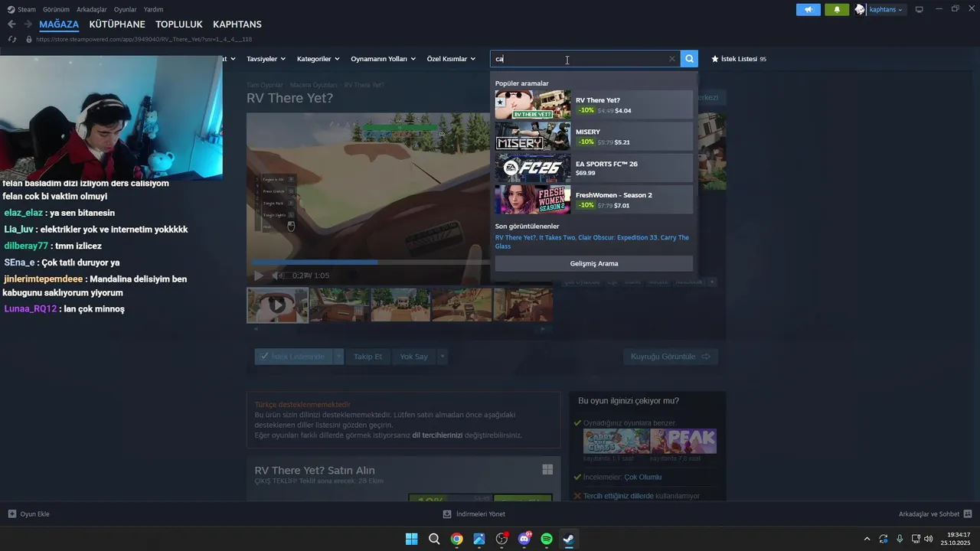Viewport: 980px width, 551px height.
Task: Switch to the KÜTÜPHANE tab
Action: coord(117,24)
